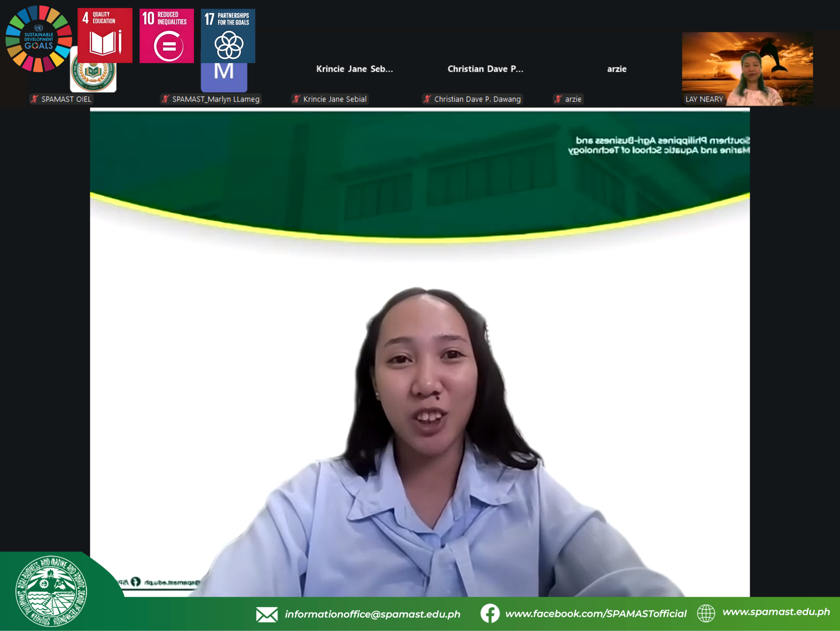Screen dimensions: 840x631
Task: Click the Facebook icon in footer
Action: click(x=490, y=613)
